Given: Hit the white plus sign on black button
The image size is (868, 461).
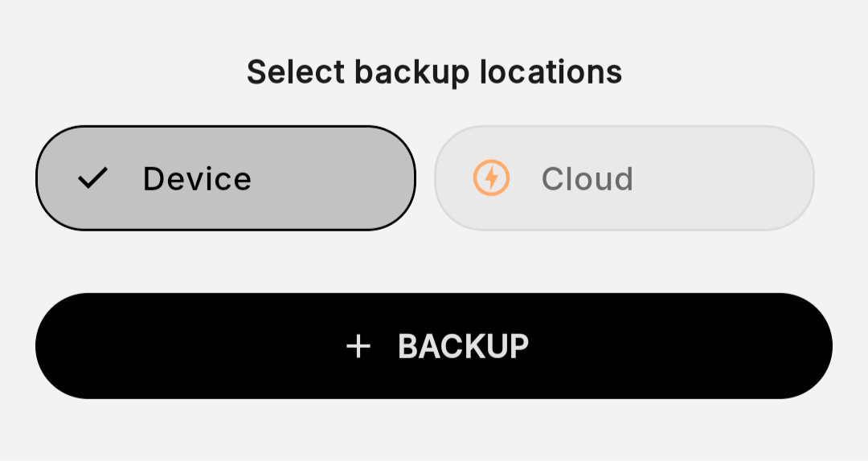Looking at the screenshot, I should click(x=358, y=346).
